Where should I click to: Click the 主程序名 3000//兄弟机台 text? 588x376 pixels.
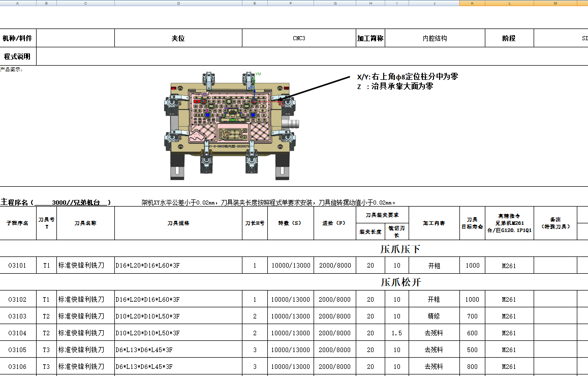click(55, 203)
